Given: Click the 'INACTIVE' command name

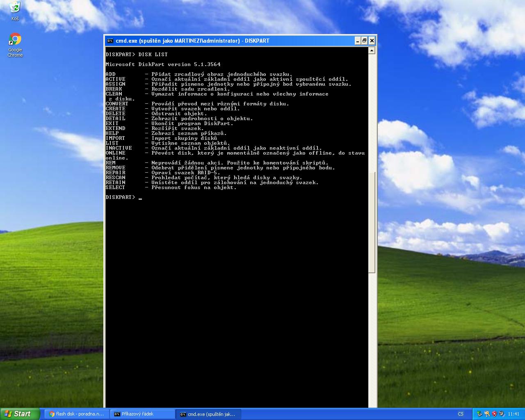Looking at the screenshot, I should [x=119, y=148].
